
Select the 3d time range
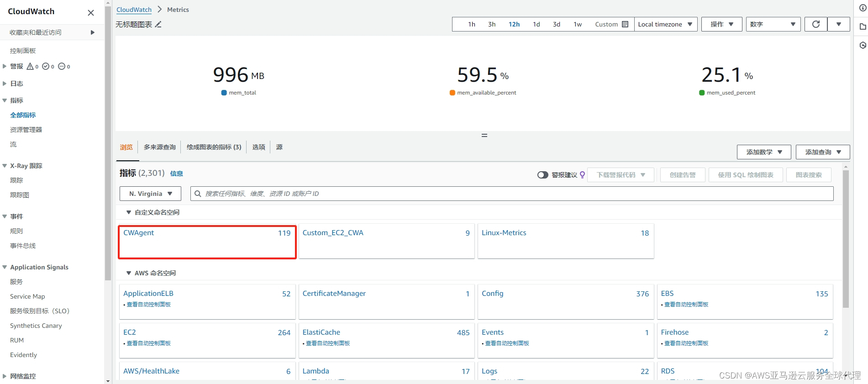[x=557, y=24]
